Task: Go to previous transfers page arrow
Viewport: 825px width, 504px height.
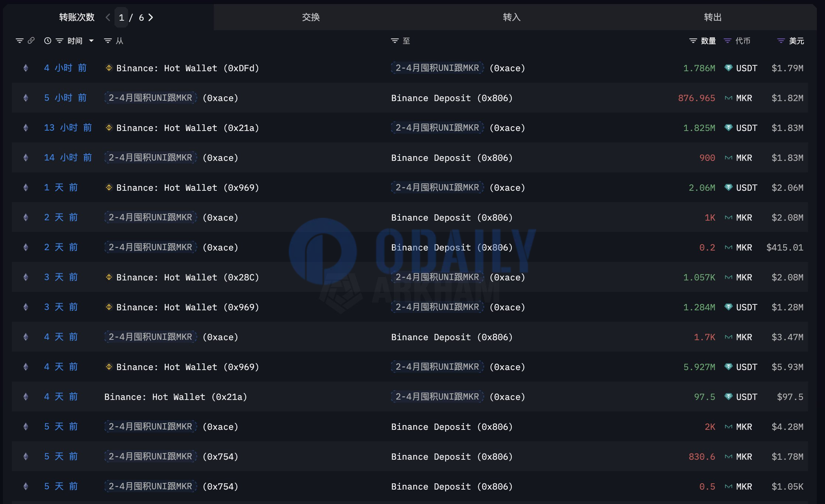Action: [x=108, y=17]
